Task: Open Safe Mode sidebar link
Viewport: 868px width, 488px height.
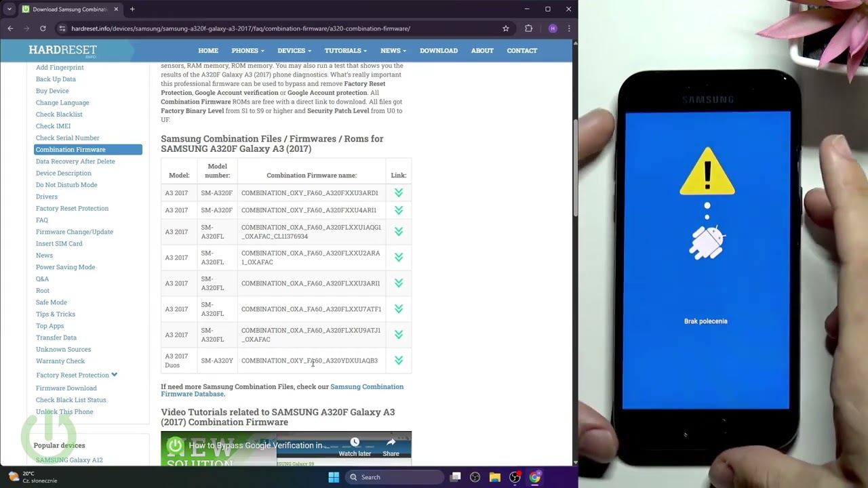Action: (52, 302)
